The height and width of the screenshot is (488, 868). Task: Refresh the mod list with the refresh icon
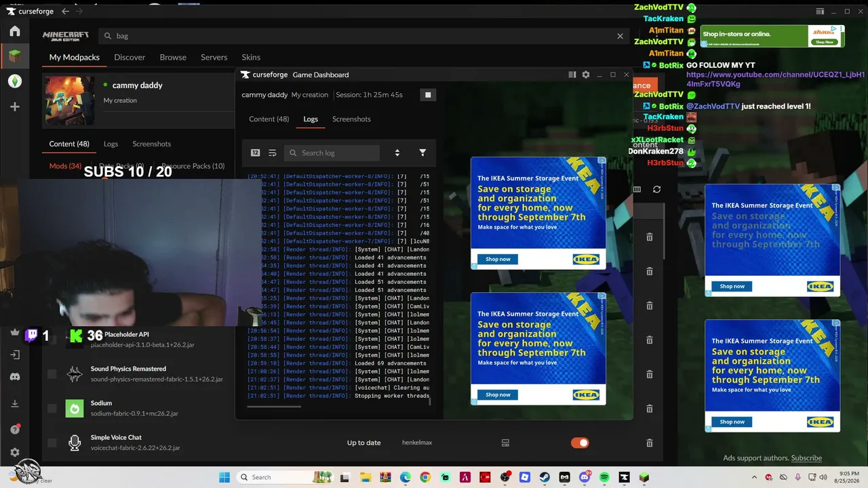click(x=656, y=190)
